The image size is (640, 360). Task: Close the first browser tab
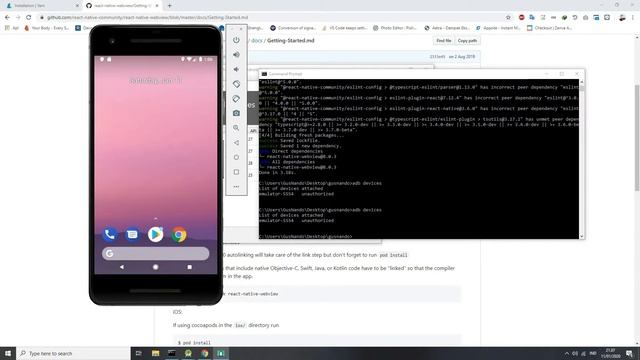(x=77, y=6)
